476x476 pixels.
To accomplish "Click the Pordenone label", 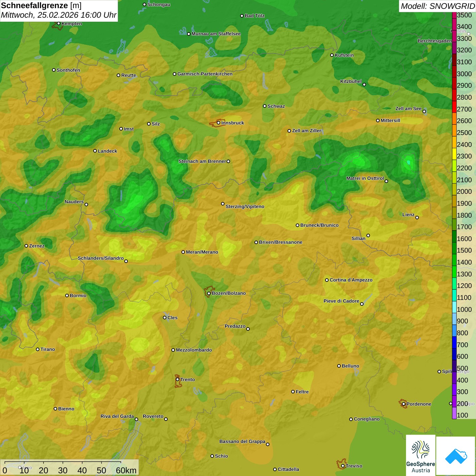I will 419,404.
